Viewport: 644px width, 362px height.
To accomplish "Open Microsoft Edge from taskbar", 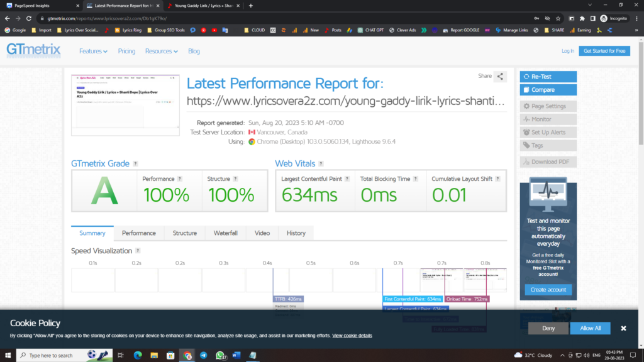I will (138, 356).
